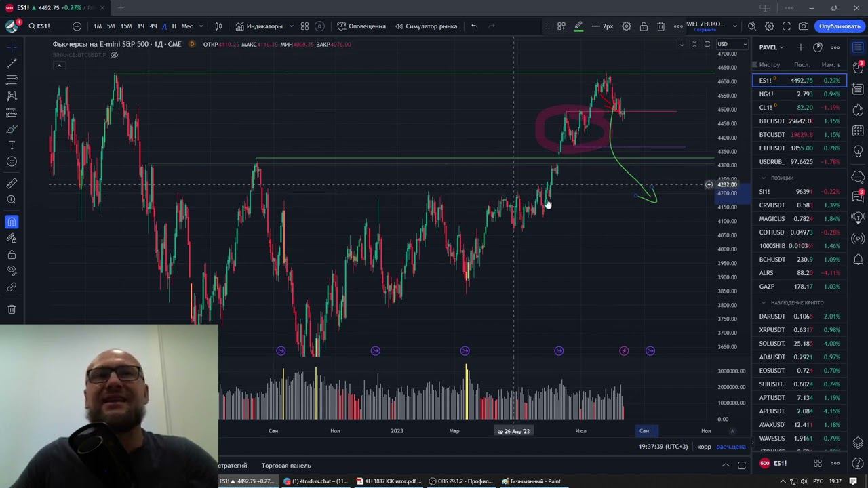Select the Text annotation tool

(12, 145)
